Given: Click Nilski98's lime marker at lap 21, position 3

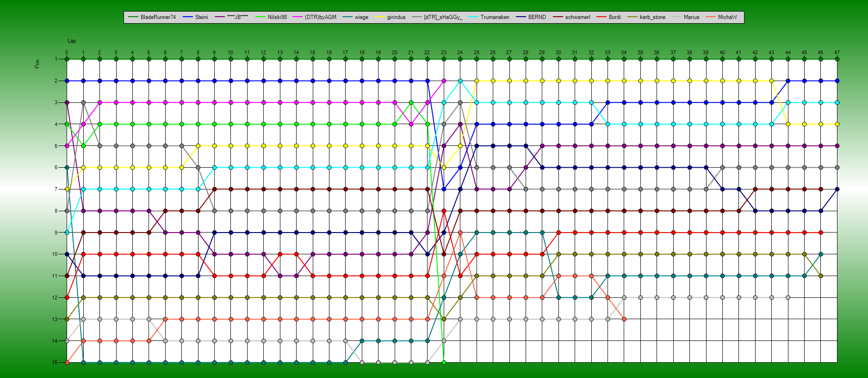Looking at the screenshot, I should click(x=411, y=102).
